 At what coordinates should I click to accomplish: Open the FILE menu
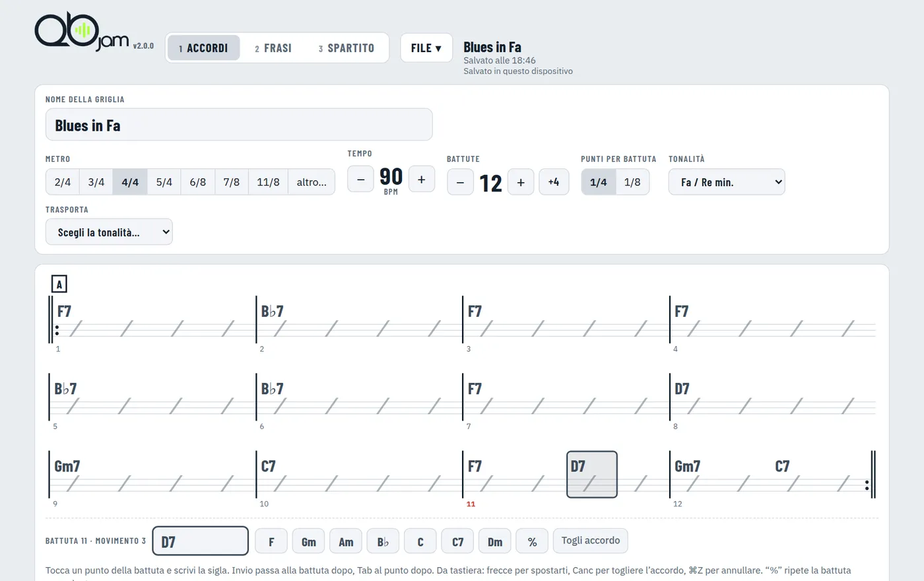point(426,48)
